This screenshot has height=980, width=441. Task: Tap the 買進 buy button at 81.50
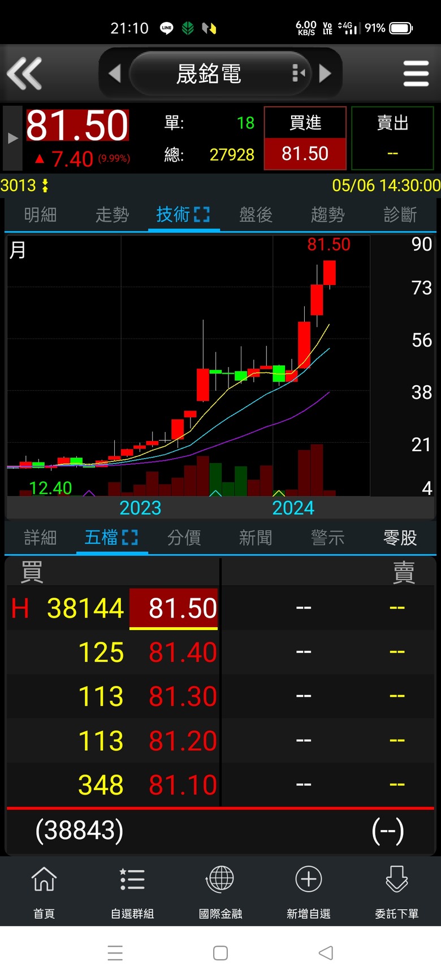tap(305, 138)
